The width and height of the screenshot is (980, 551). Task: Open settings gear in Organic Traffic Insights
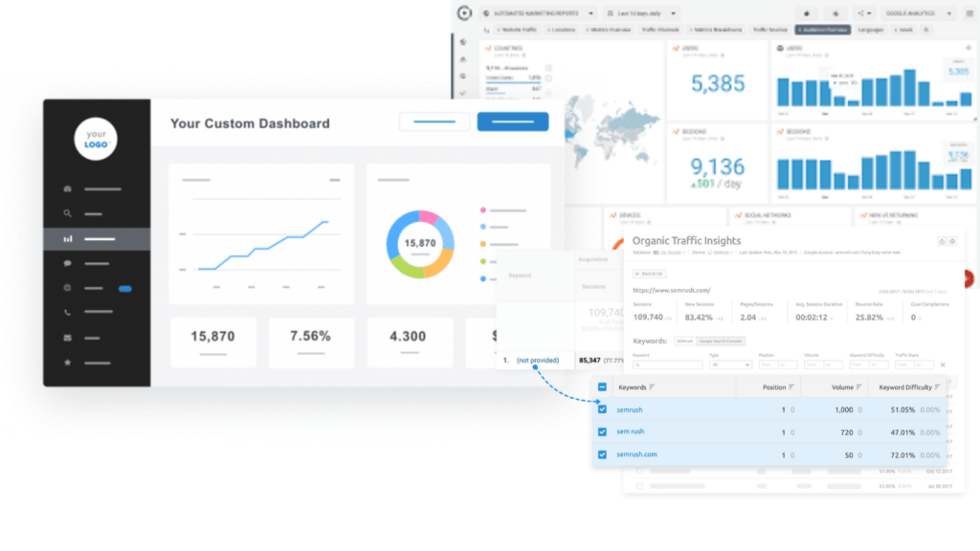click(x=952, y=241)
